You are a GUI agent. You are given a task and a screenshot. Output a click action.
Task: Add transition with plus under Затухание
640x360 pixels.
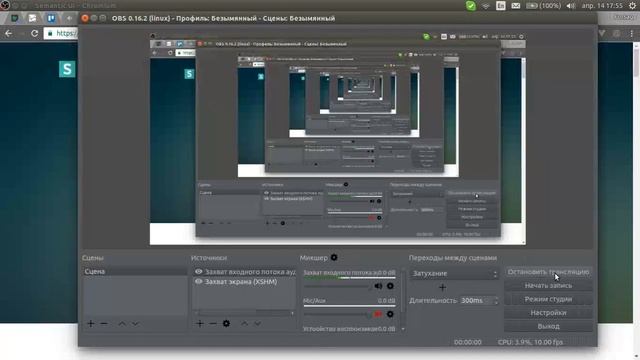point(442,287)
